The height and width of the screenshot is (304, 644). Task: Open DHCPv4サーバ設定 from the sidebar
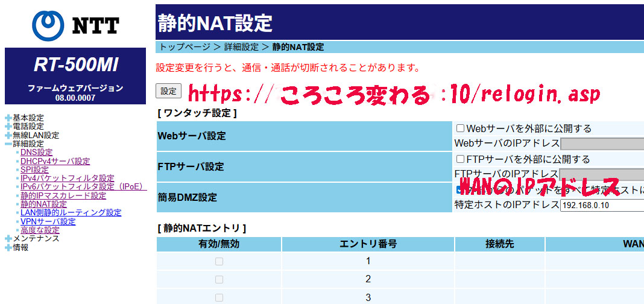tap(55, 161)
